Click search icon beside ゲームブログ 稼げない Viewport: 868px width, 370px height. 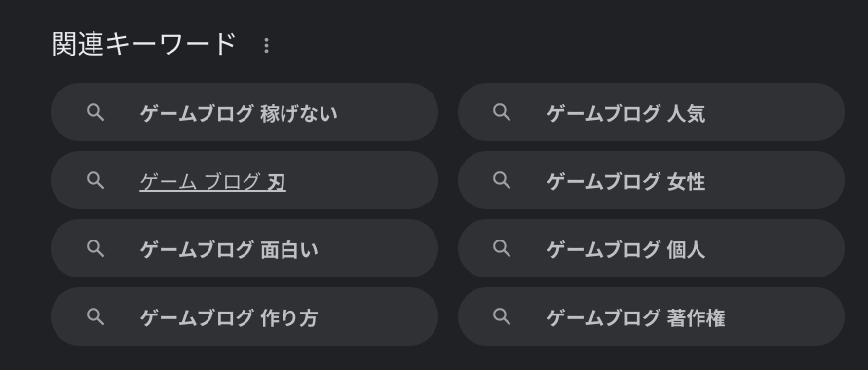click(95, 112)
